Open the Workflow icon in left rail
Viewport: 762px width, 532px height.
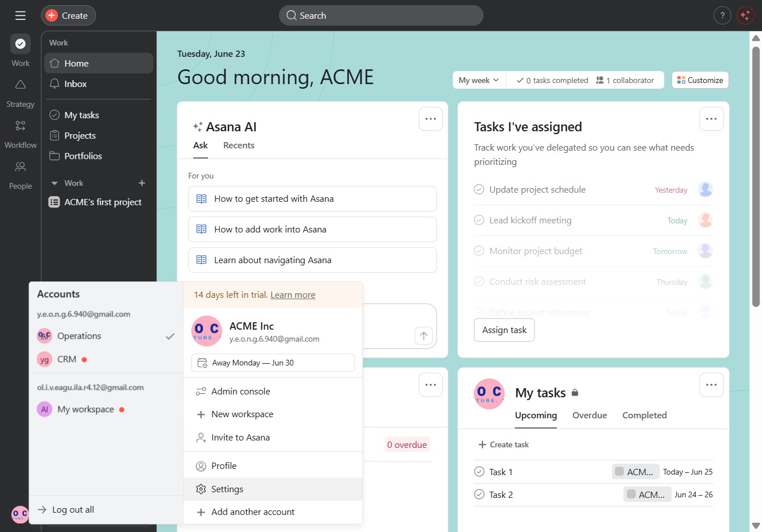click(20, 126)
